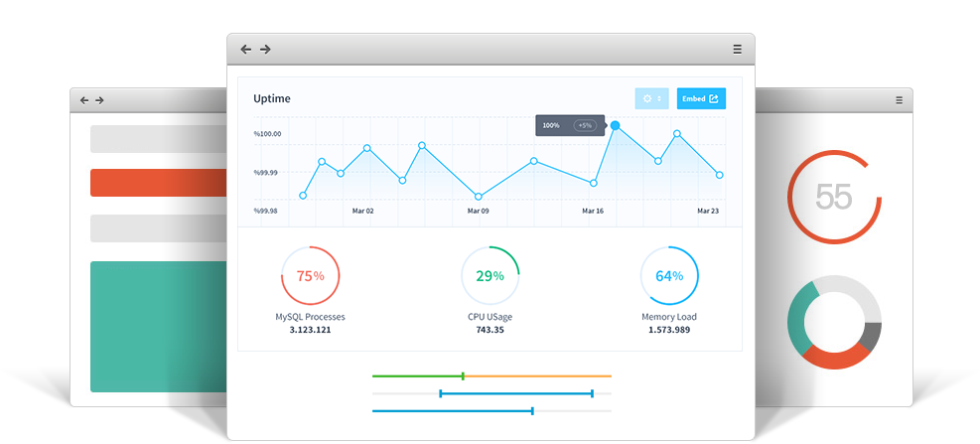Click the Mar 09 label on chart axis
This screenshot has height=444, width=980.
click(x=479, y=211)
